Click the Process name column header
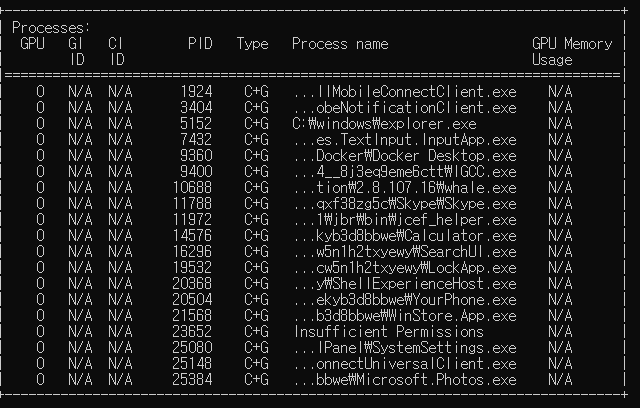The width and height of the screenshot is (640, 408). (340, 44)
